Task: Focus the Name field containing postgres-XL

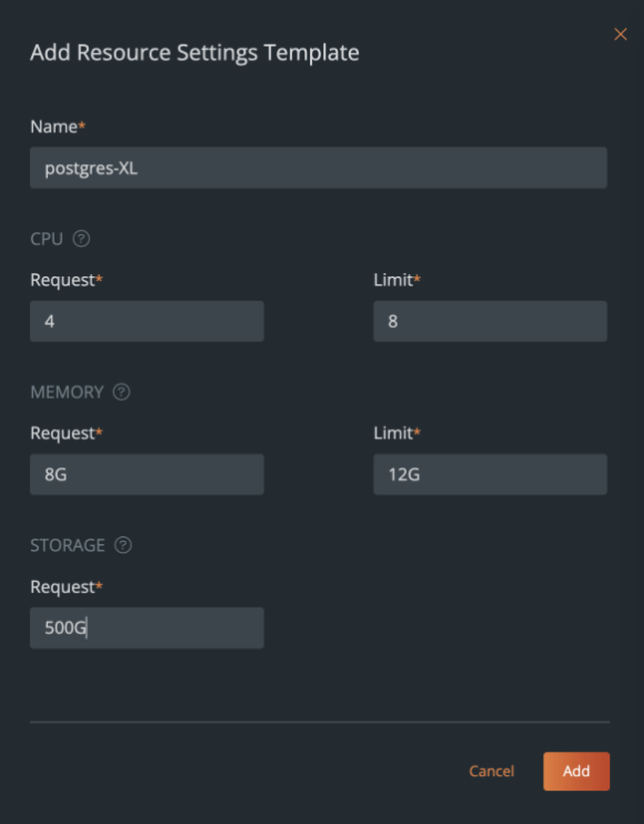Action: point(318,168)
